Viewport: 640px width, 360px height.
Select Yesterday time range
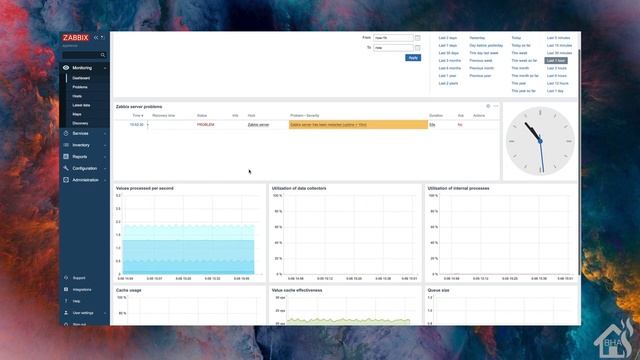[477, 38]
